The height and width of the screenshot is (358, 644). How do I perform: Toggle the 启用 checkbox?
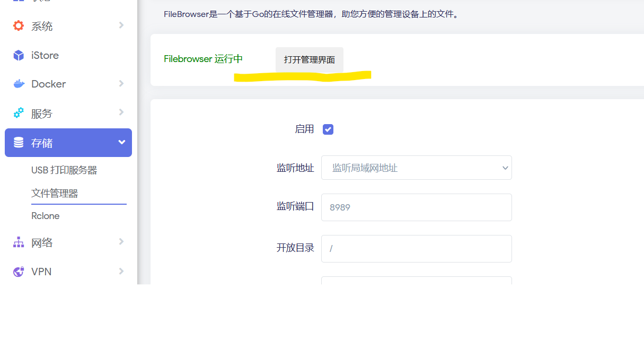(328, 129)
